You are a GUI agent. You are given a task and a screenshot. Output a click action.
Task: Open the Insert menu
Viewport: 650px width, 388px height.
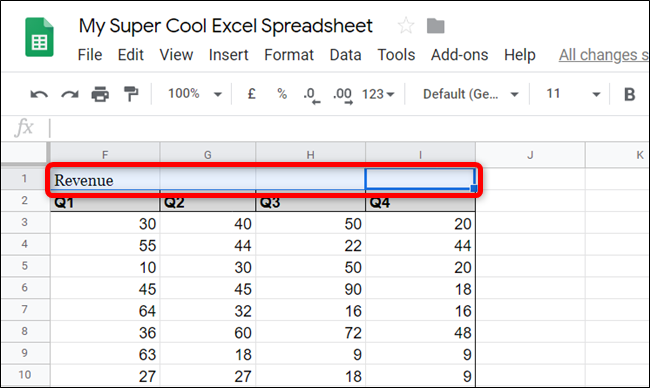(x=228, y=55)
